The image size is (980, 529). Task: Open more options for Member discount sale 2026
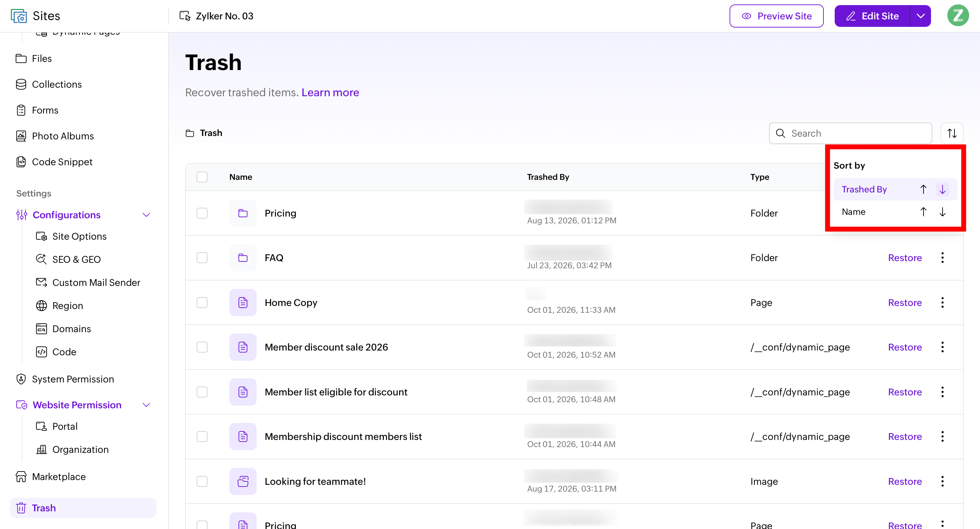[x=942, y=347]
